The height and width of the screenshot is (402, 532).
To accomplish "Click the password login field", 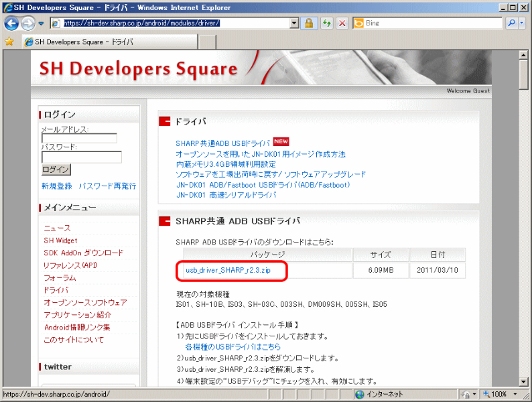I will (82, 157).
